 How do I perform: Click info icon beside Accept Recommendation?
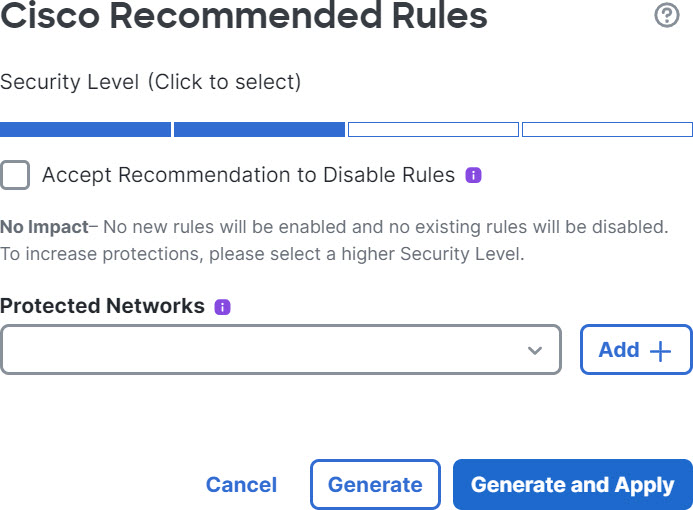coord(474,176)
